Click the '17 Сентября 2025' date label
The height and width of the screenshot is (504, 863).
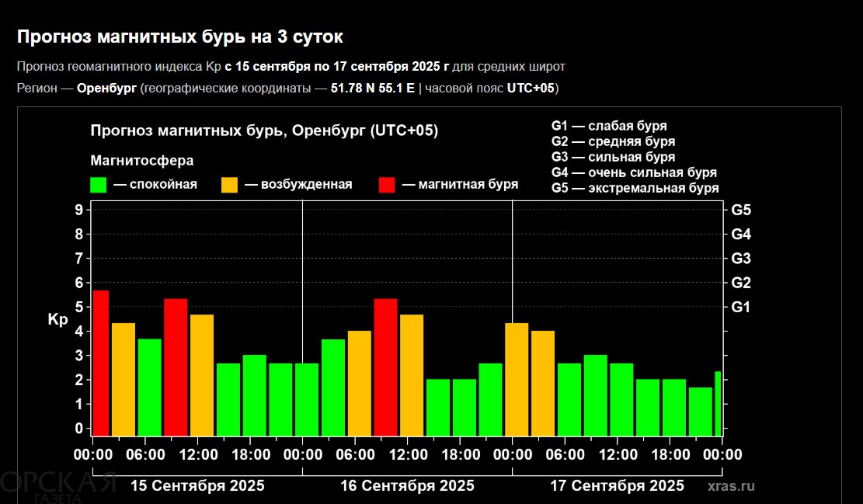click(x=618, y=486)
